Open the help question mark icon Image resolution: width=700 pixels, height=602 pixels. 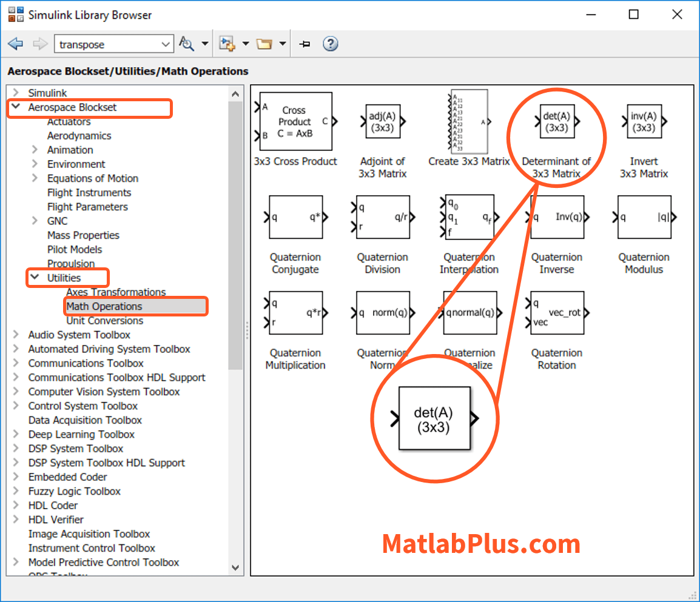point(330,44)
